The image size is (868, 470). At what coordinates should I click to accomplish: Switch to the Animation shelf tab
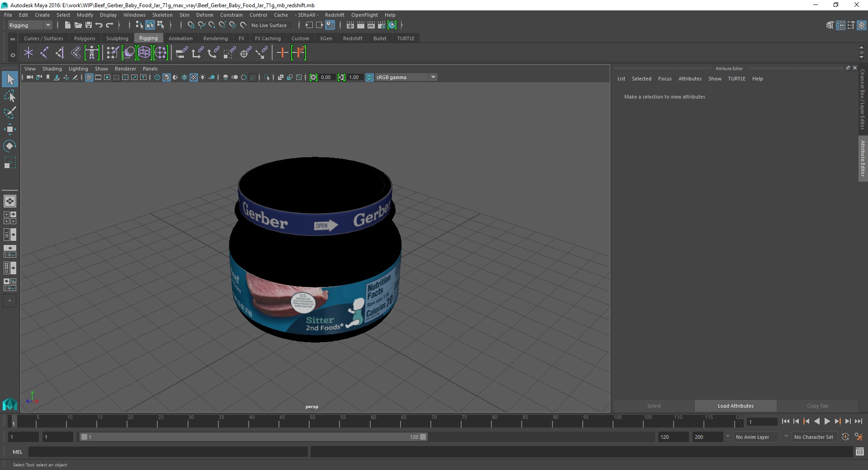pos(180,38)
